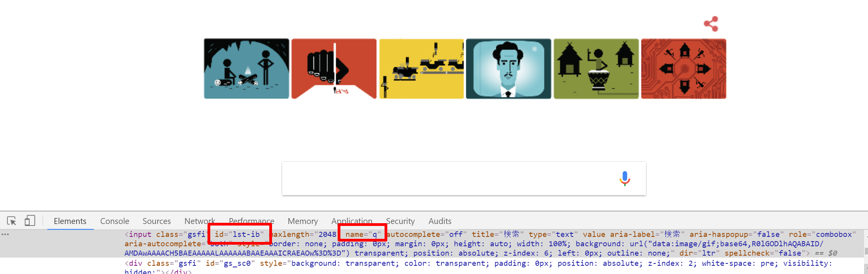
Task: Click the spellcheck="false" attribute
Action: (x=765, y=253)
